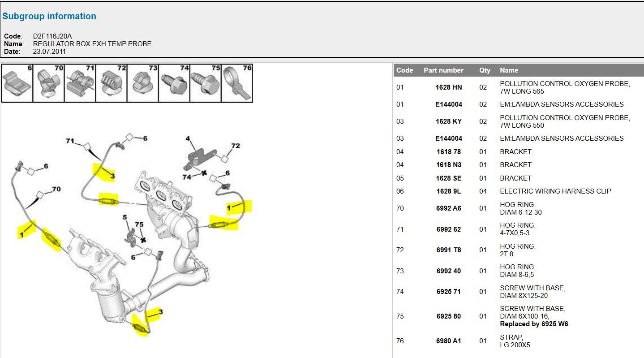
Task: Select part number 1618 N3
Action: (449, 165)
